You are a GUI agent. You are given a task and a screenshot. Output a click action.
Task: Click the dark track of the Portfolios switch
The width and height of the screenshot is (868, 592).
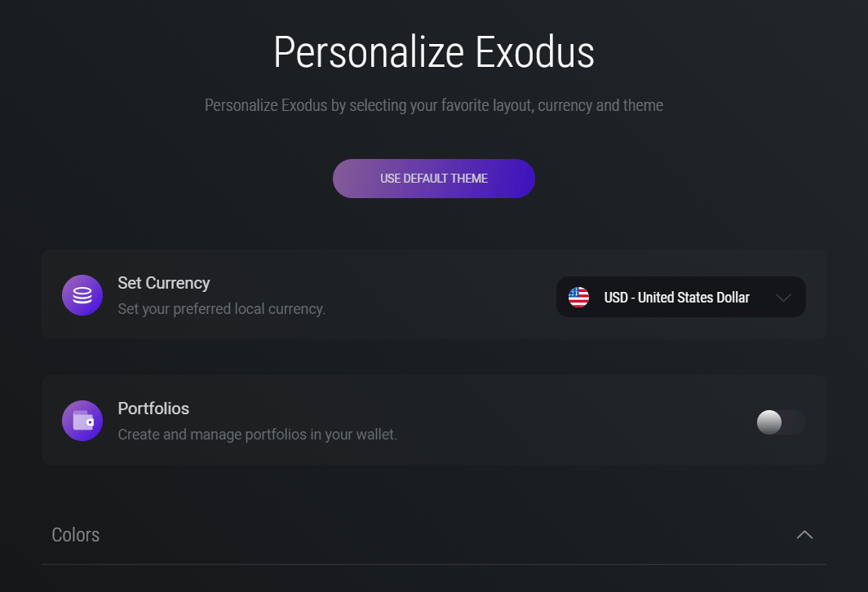[795, 422]
